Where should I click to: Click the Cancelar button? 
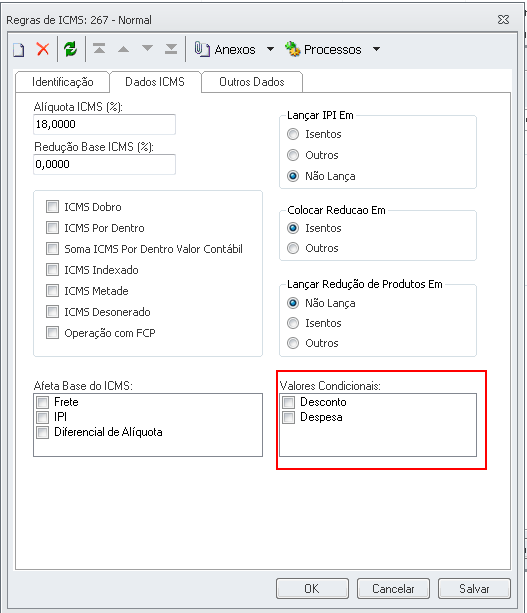393,588
